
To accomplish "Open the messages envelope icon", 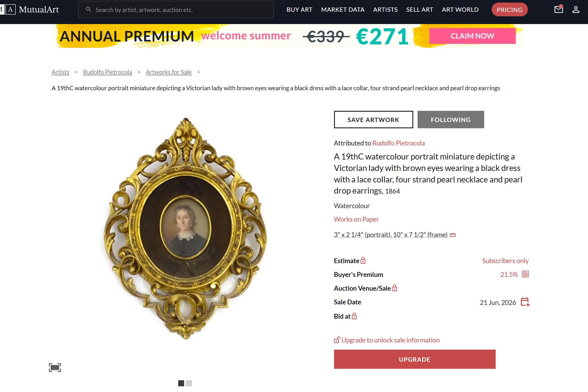I will tap(558, 9).
